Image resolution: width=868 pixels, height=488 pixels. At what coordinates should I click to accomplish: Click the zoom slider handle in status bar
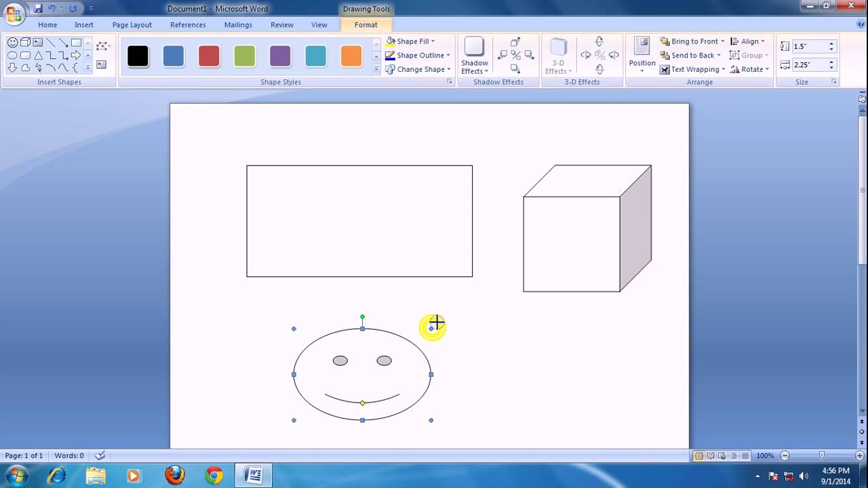(822, 456)
